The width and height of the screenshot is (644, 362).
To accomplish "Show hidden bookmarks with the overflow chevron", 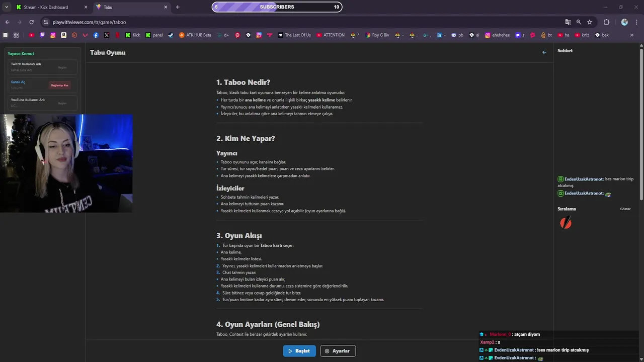I will click(632, 35).
